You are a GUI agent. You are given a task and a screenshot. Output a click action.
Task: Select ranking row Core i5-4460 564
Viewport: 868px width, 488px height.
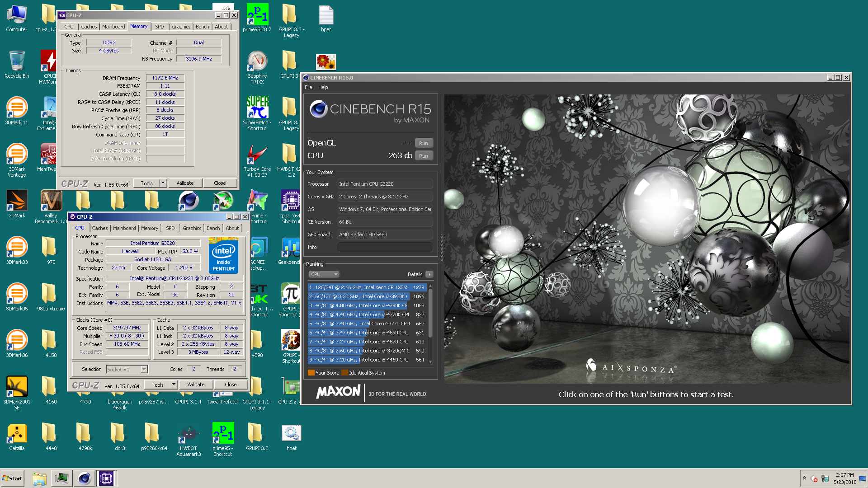tap(367, 360)
